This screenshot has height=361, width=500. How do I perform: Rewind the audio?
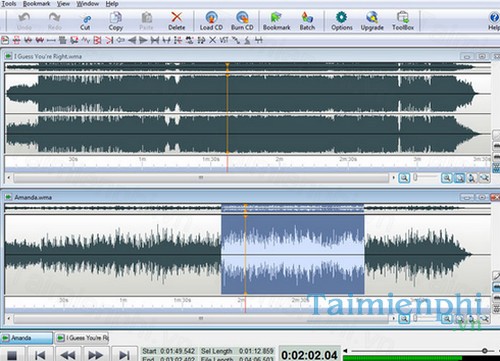coord(68,355)
